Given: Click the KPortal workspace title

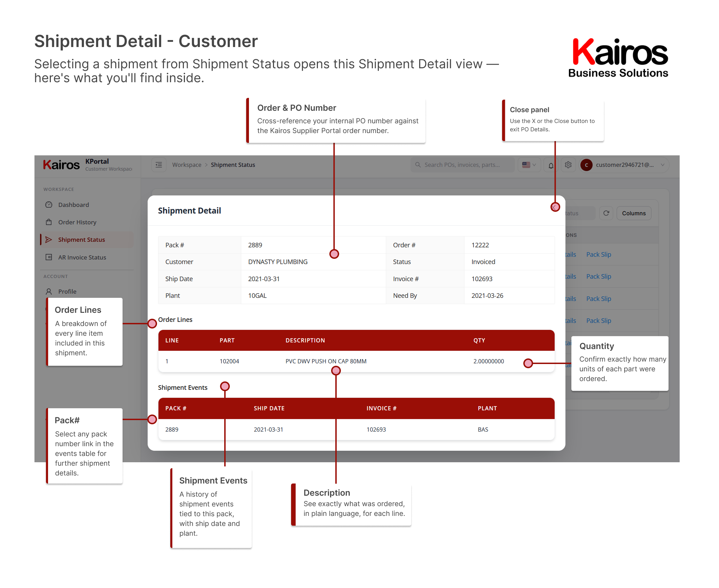Looking at the screenshot, I should click(97, 161).
